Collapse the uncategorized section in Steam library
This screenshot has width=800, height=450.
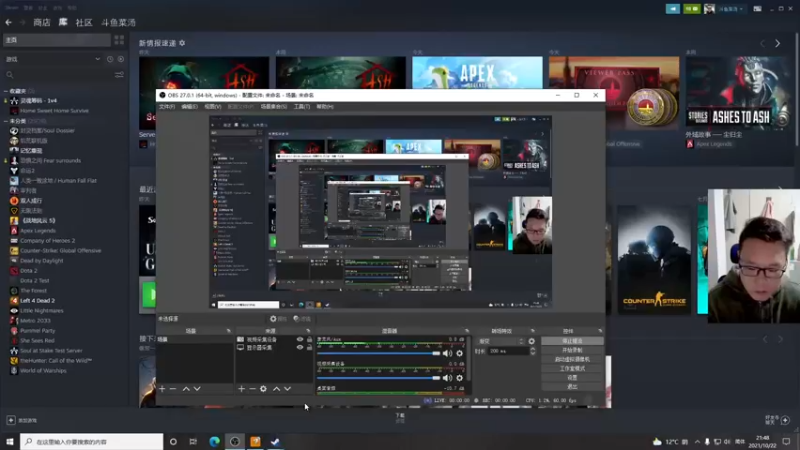(6, 121)
